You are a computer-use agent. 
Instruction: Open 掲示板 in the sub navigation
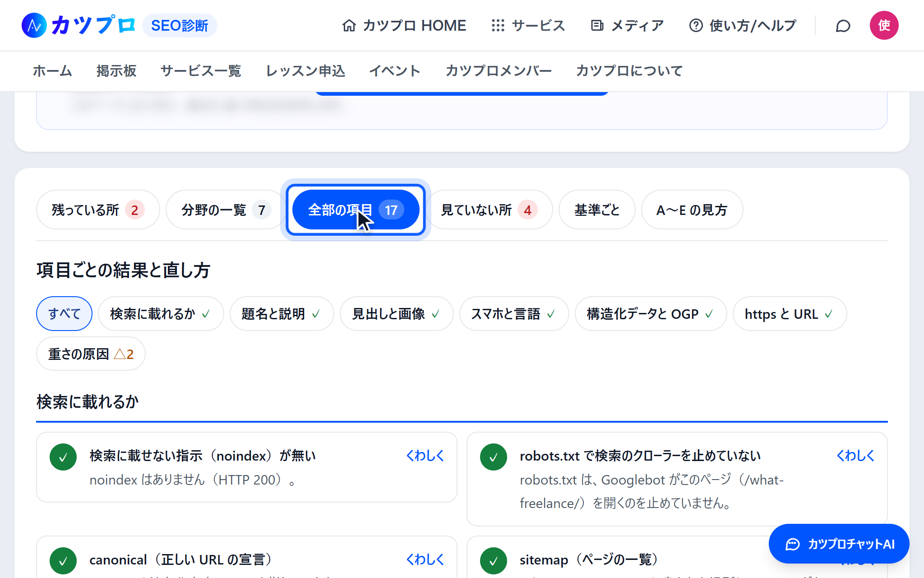click(x=116, y=71)
